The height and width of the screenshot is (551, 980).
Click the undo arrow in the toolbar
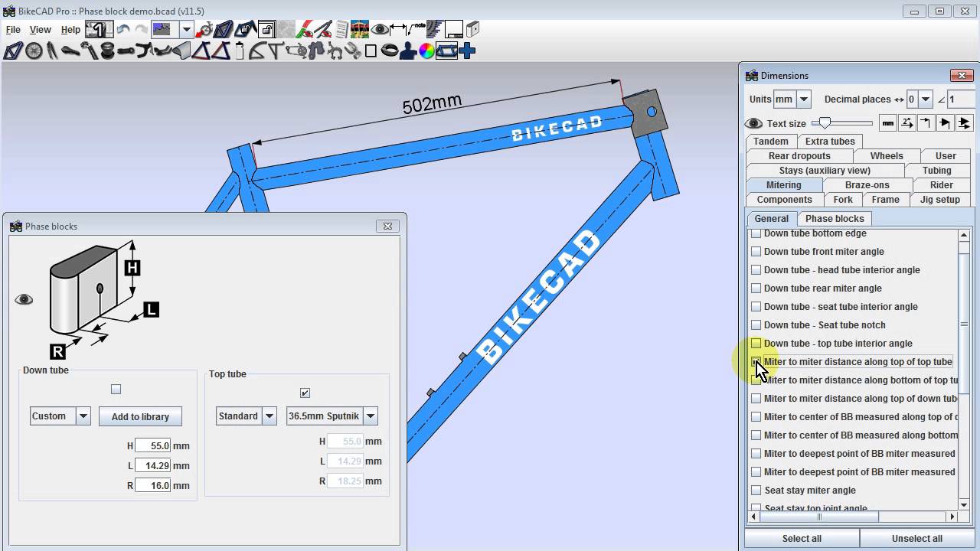(x=122, y=30)
